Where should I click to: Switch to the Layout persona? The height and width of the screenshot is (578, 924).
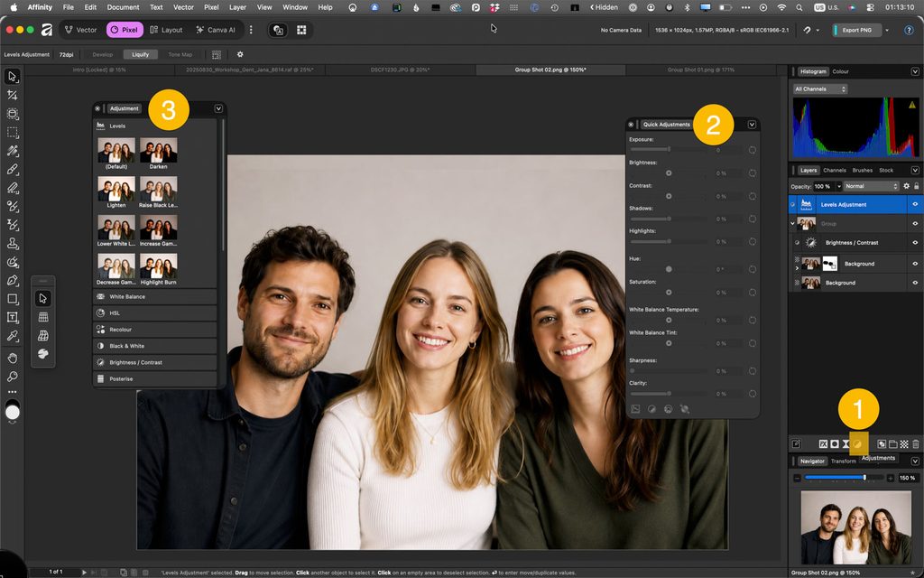pos(166,30)
